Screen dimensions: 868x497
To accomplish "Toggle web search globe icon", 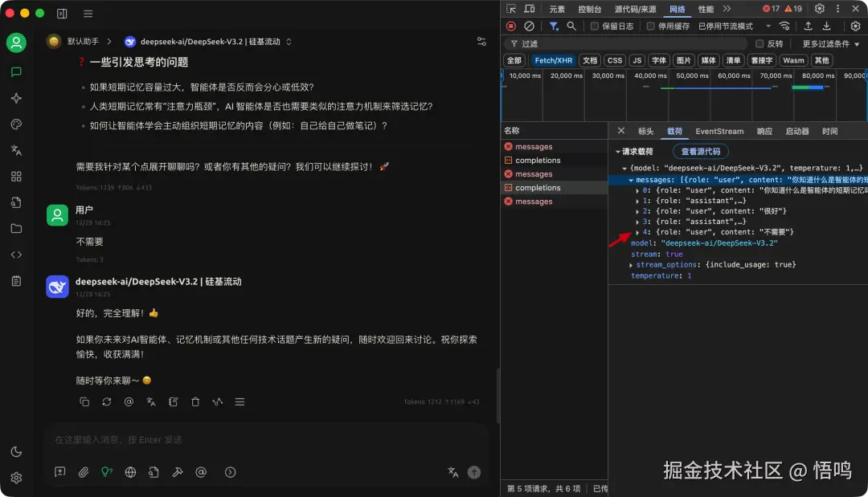I will (131, 472).
